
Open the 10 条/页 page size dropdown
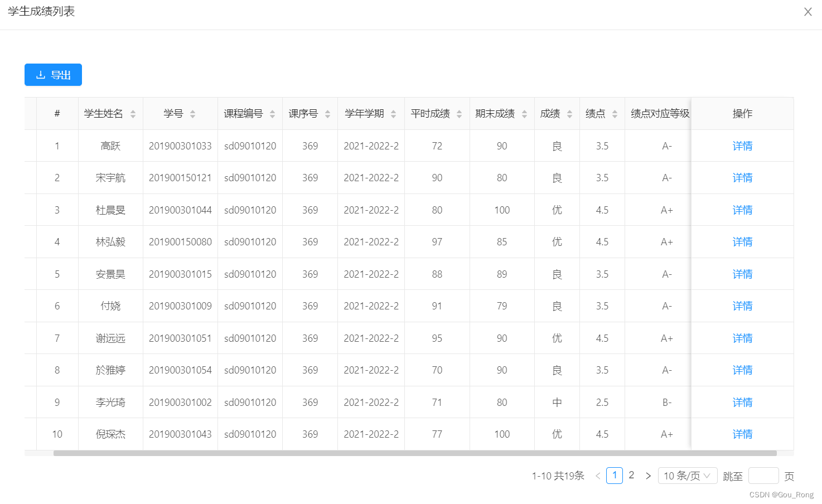(x=687, y=476)
